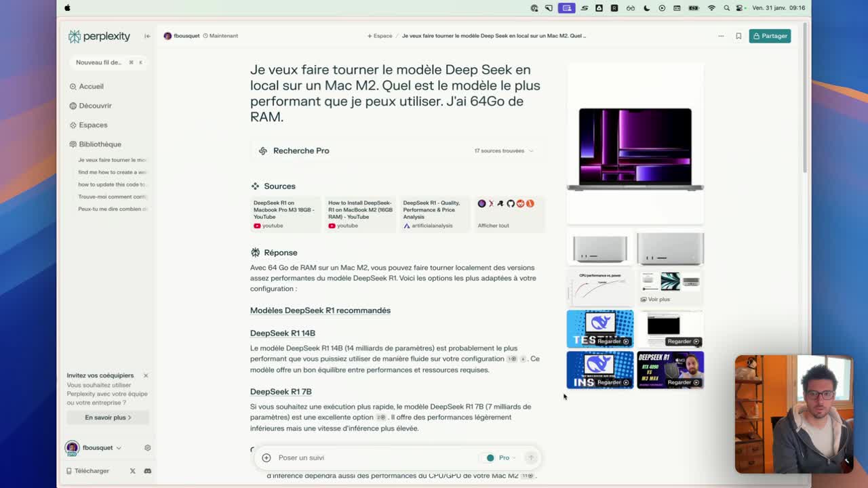The width and height of the screenshot is (868, 488).
Task: Close the Invitez vos coéquipiers banner
Action: click(145, 375)
